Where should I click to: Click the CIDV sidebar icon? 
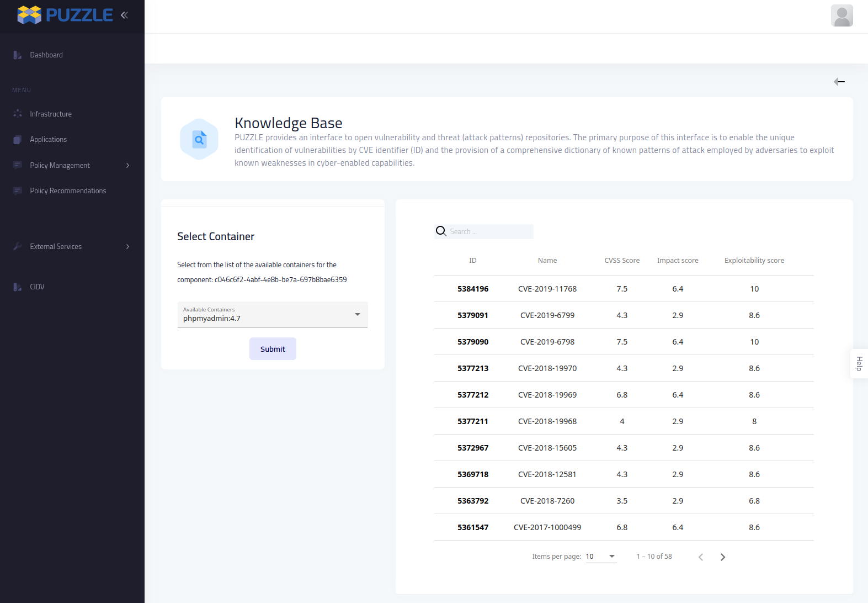(x=18, y=287)
